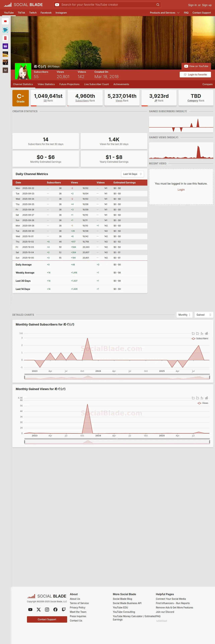Open the footer YouTube social icon
The image size is (215, 644).
(x=30, y=610)
